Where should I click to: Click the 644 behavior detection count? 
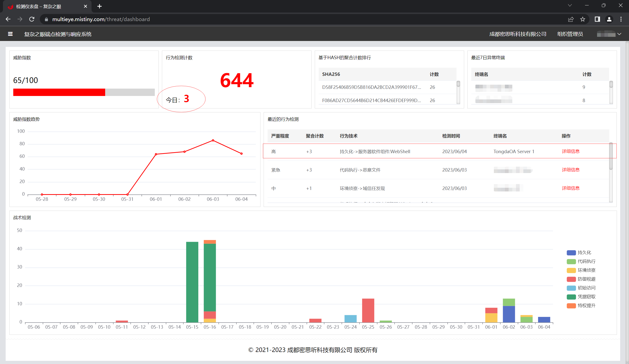coord(237,80)
